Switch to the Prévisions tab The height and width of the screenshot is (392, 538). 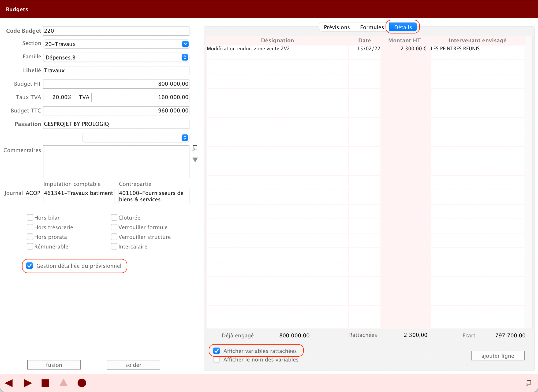[x=337, y=27]
